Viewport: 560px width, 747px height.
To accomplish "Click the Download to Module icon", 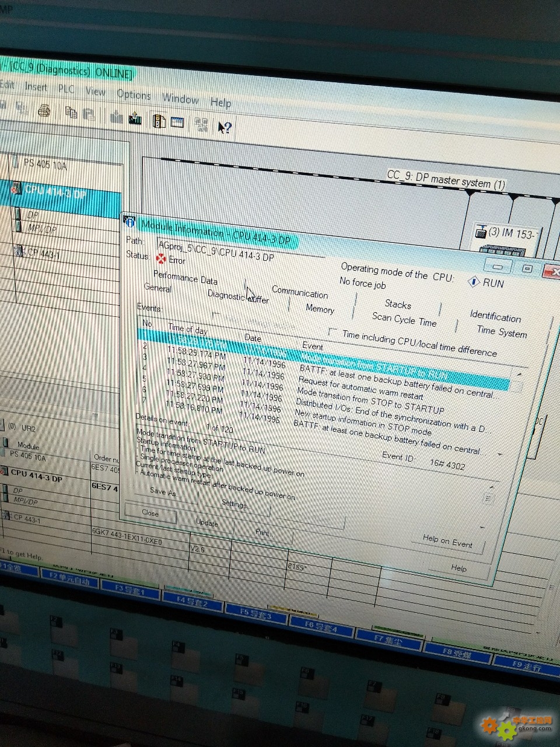I will pos(117,117).
